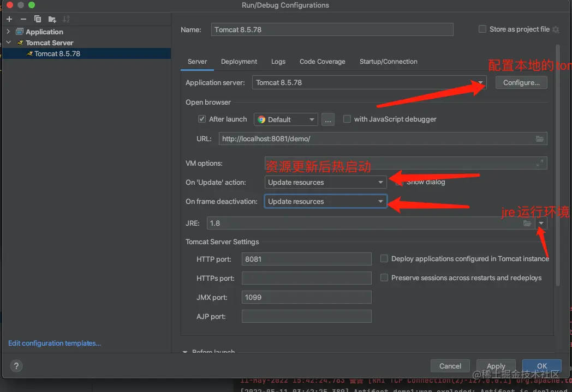Click the Name input field
This screenshot has height=392, width=572.
coord(332,29)
